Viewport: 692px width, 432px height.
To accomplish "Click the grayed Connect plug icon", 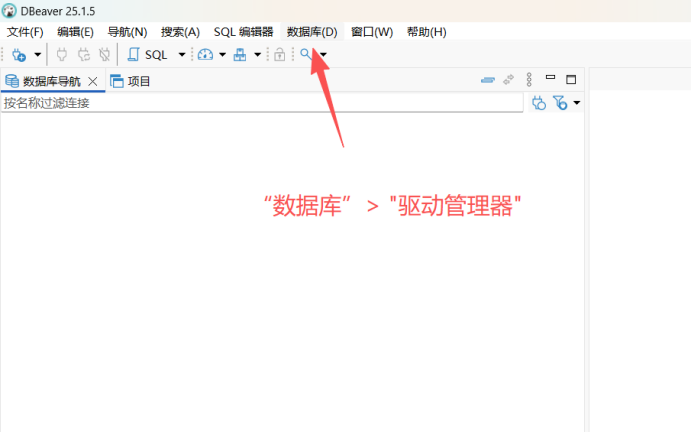I will (x=62, y=55).
